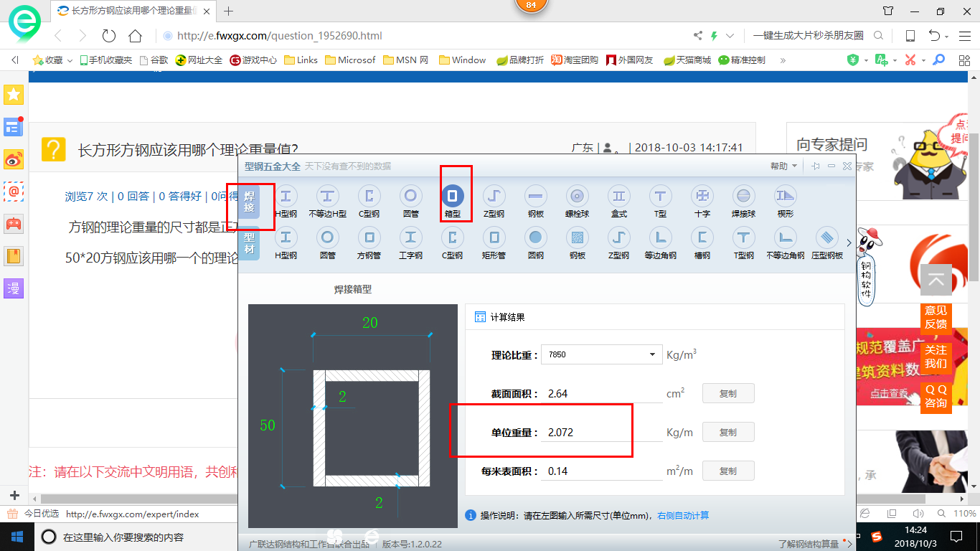Open the favorites star in browser sidebar
The height and width of the screenshot is (551, 980).
(14, 94)
